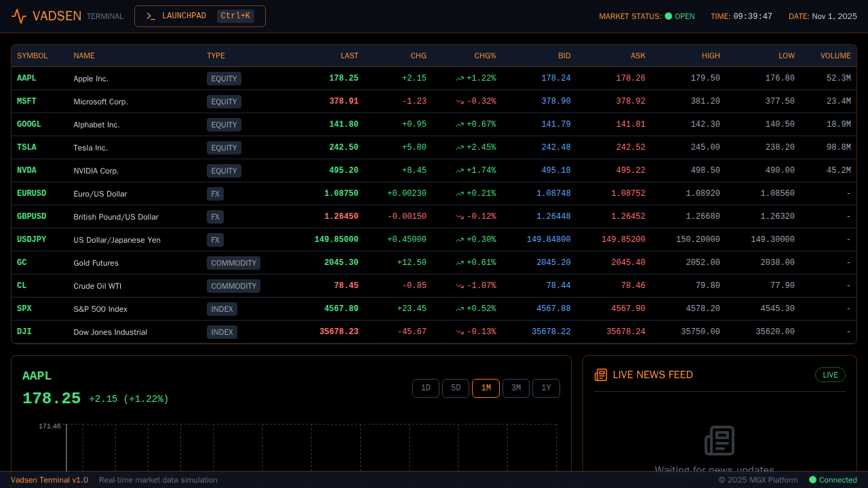Click the down-trend arrow in the MSFT row
The image size is (868, 488).
click(x=460, y=102)
